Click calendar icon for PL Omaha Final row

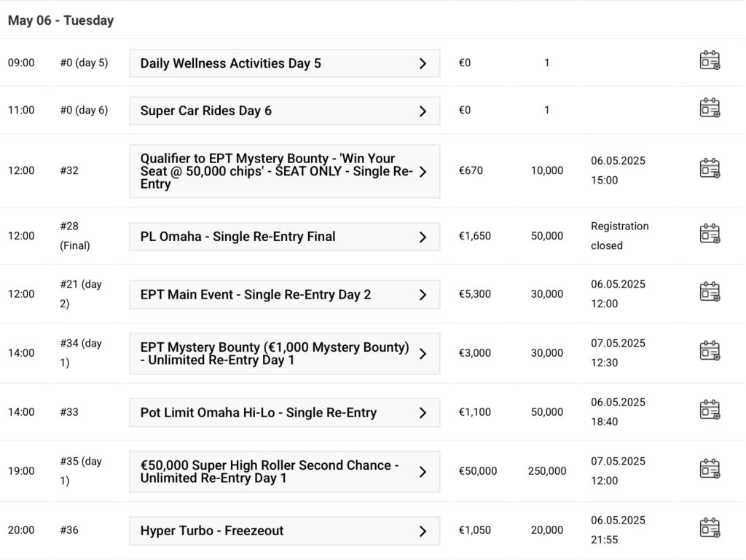[710, 234]
